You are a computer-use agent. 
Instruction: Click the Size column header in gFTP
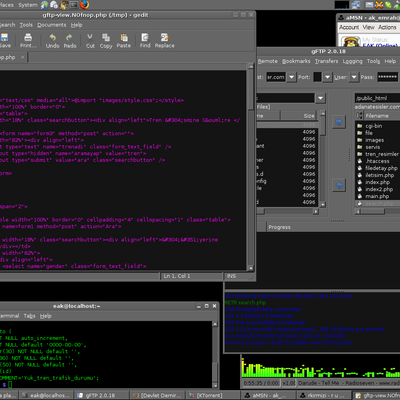pos(299,116)
